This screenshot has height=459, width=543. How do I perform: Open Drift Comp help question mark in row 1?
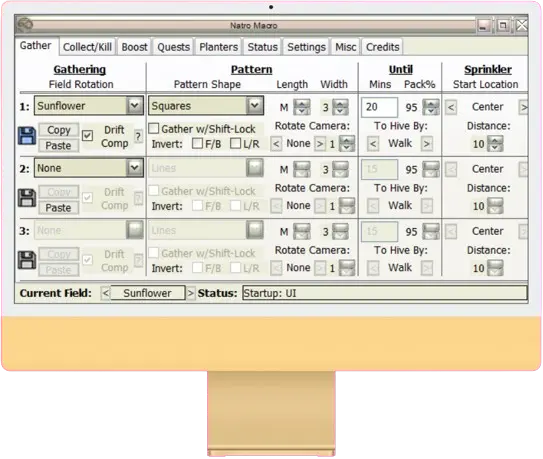[138, 136]
